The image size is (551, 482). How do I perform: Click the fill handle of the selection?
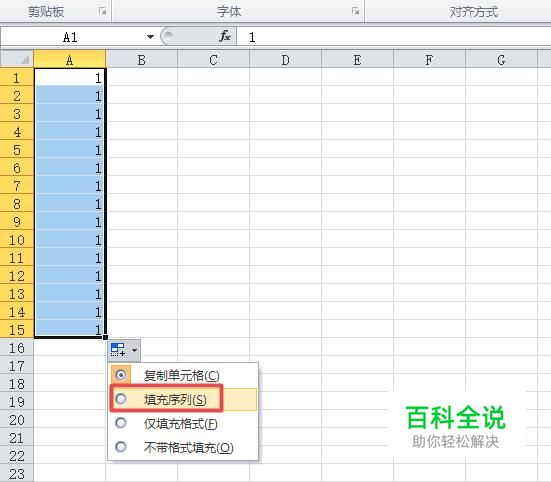coord(105,338)
